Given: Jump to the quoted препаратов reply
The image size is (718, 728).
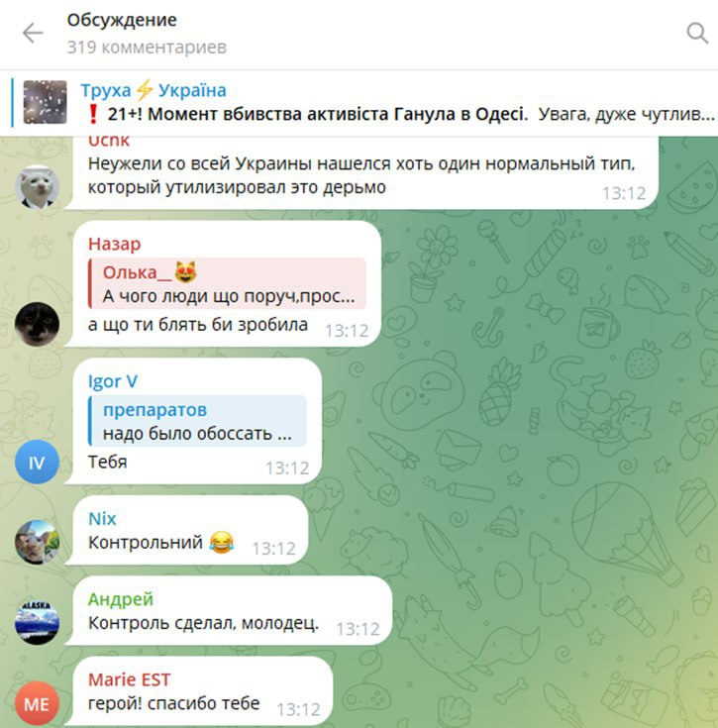Looking at the screenshot, I should click(197, 421).
